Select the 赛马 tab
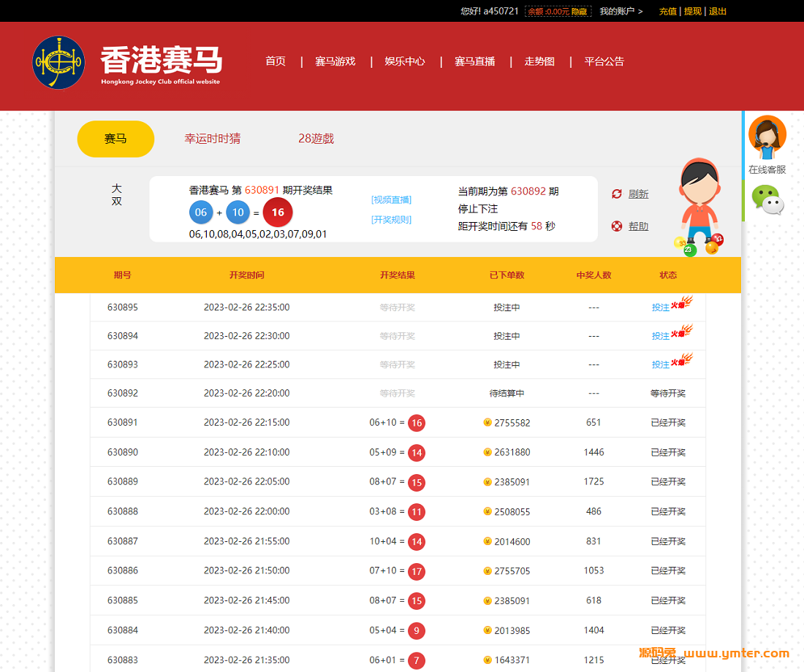The image size is (804, 672). (115, 139)
